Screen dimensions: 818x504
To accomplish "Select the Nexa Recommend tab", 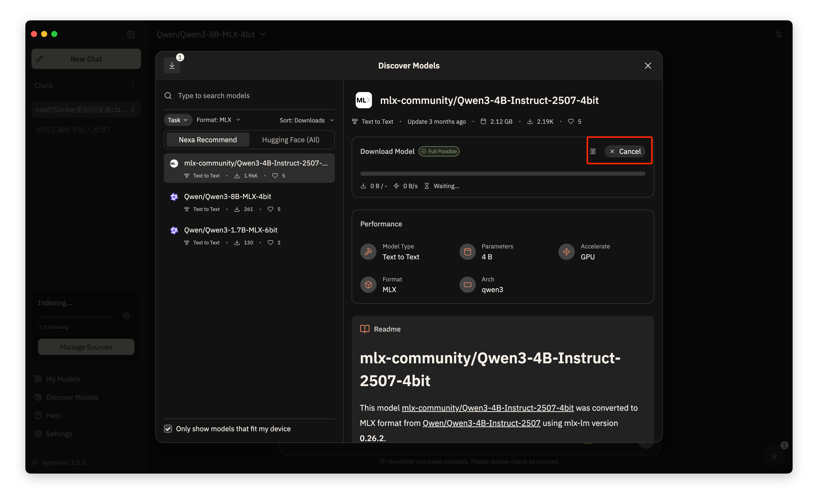I will pos(208,140).
